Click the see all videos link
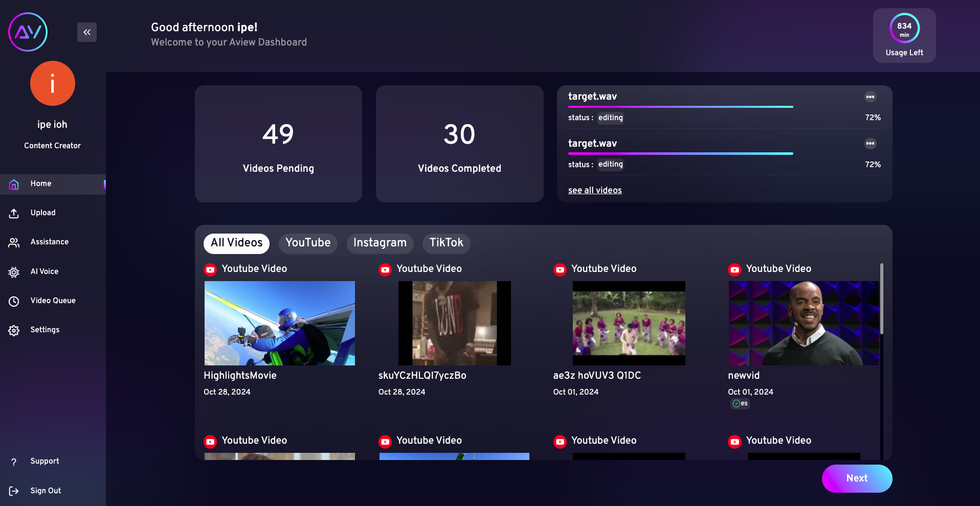Viewport: 980px width, 506px height. click(x=595, y=190)
